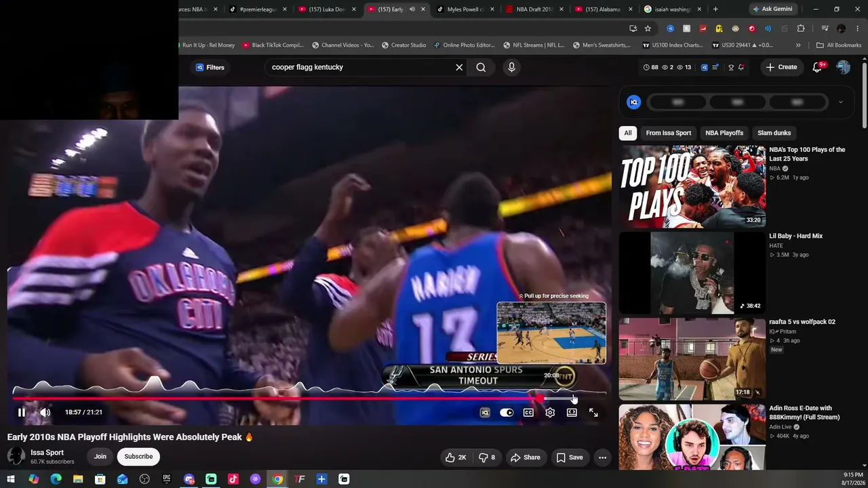Open the vidIQ Filters button

[210, 67]
